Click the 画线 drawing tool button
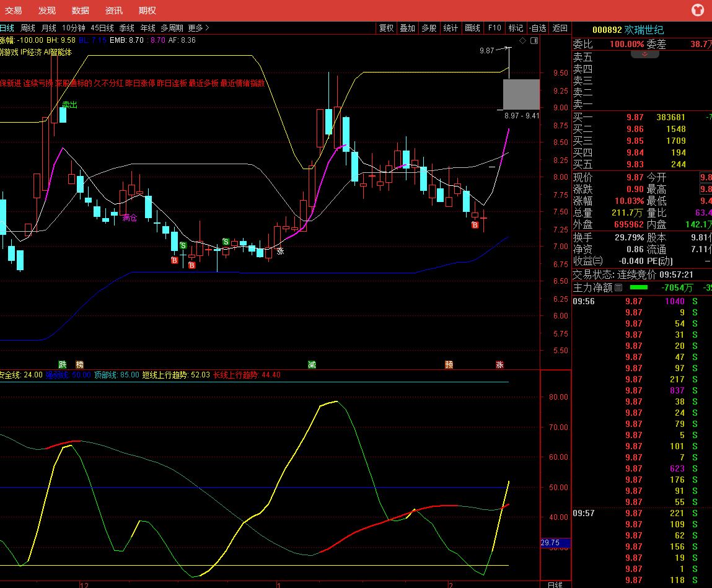The width and height of the screenshot is (712, 588). [x=472, y=28]
